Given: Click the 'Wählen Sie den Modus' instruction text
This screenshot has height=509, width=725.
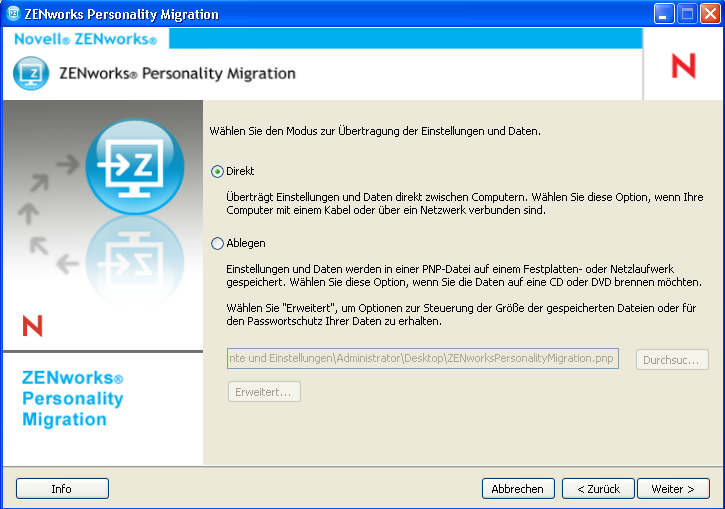Looking at the screenshot, I should pyautogui.click(x=375, y=131).
